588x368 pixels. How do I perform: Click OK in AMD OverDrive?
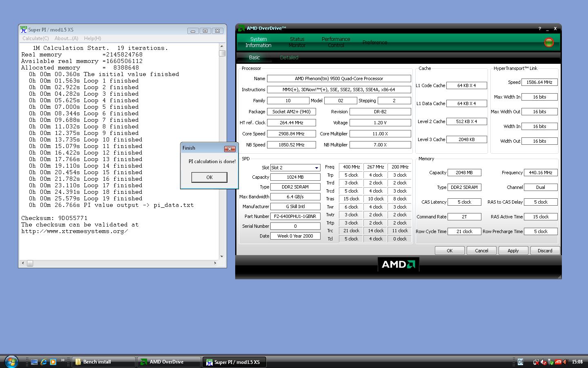coord(450,251)
